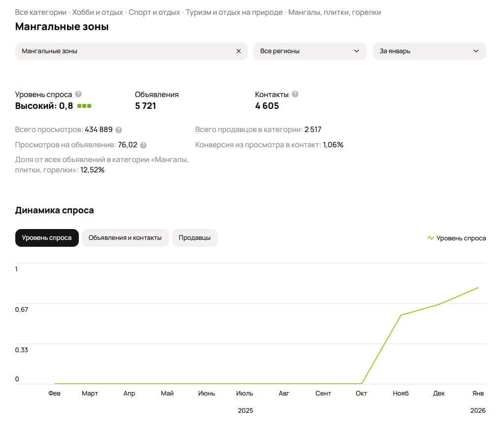Click help icon next to Уровень спроса
The image size is (504, 430).
point(78,94)
